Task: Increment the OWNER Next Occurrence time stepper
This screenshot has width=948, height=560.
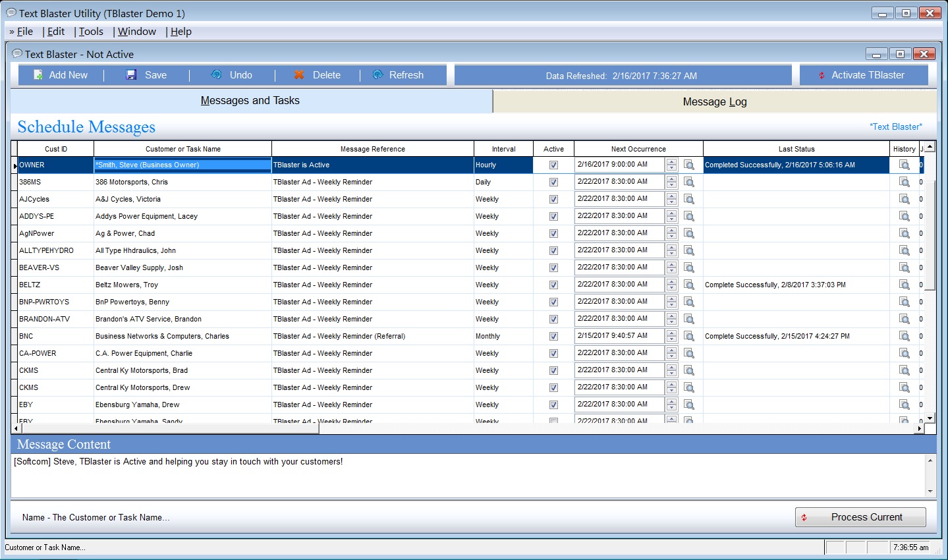Action: pos(671,161)
